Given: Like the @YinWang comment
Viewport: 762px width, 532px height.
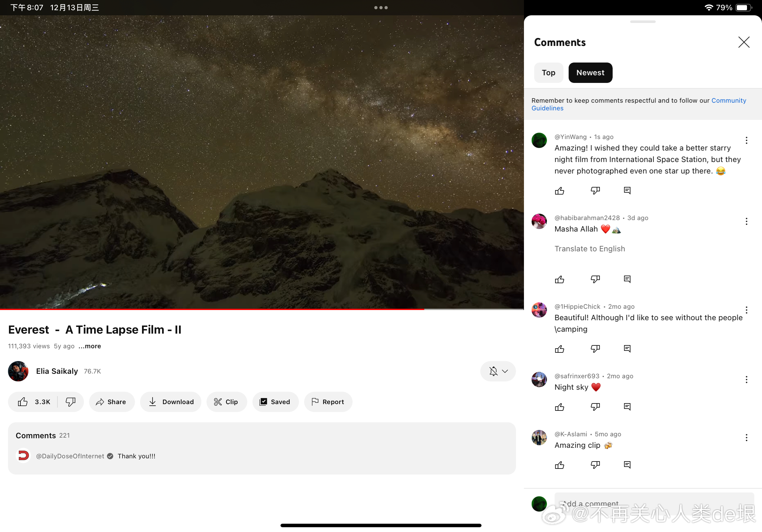Looking at the screenshot, I should 560,191.
